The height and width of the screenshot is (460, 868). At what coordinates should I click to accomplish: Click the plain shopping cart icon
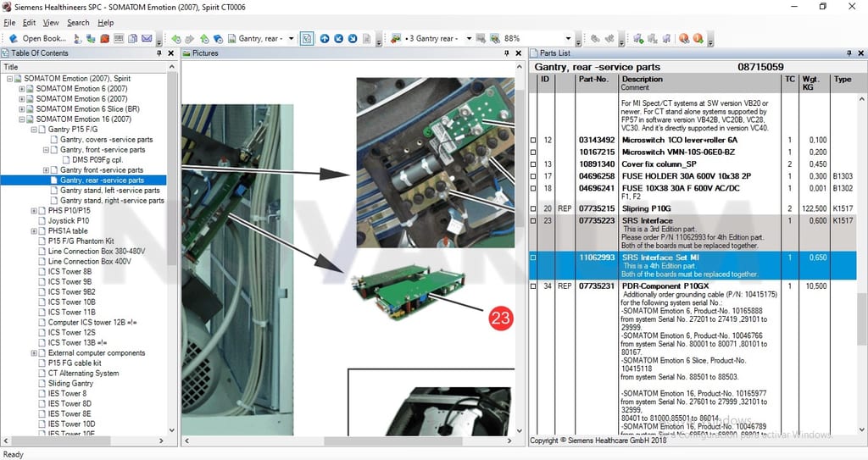pos(666,38)
